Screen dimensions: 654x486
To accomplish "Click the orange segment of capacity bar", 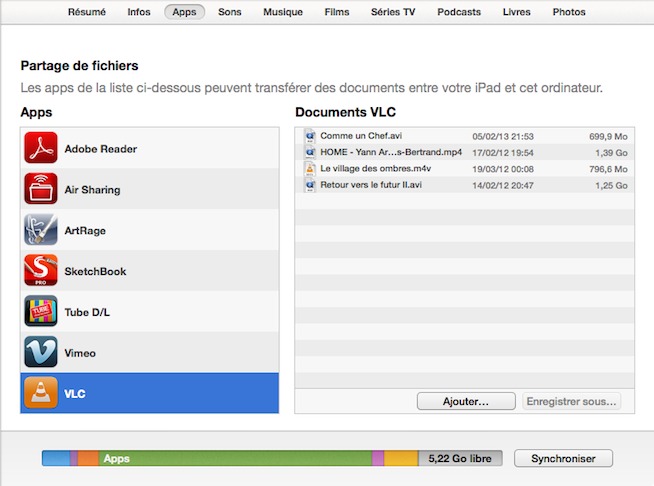I will [x=88, y=458].
